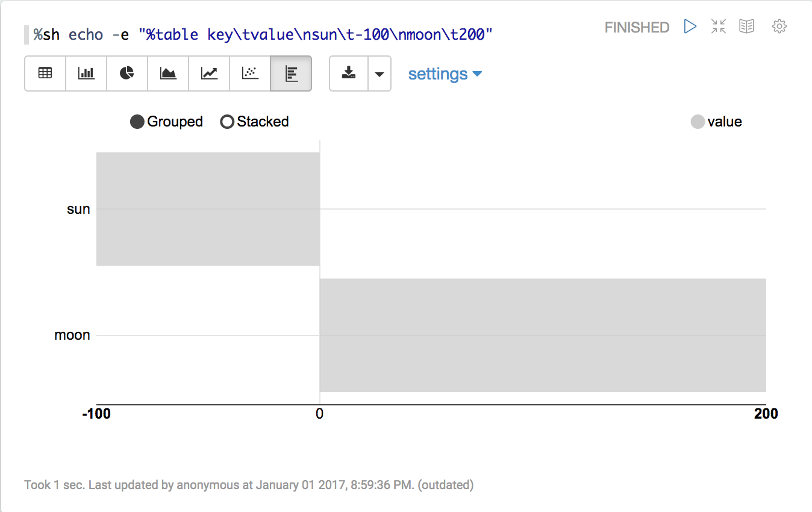
Task: Select the scatter chart icon
Action: point(250,73)
